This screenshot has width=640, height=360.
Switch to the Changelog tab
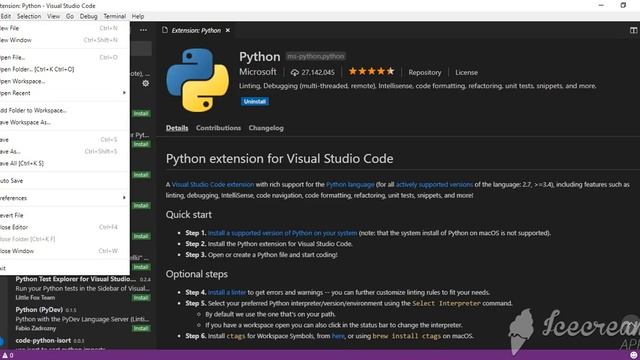[x=266, y=128]
